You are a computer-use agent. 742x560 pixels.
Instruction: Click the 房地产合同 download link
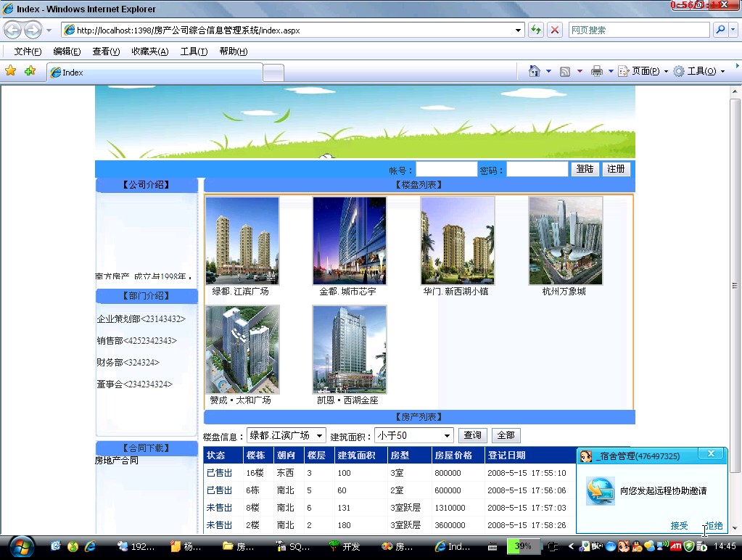(116, 460)
